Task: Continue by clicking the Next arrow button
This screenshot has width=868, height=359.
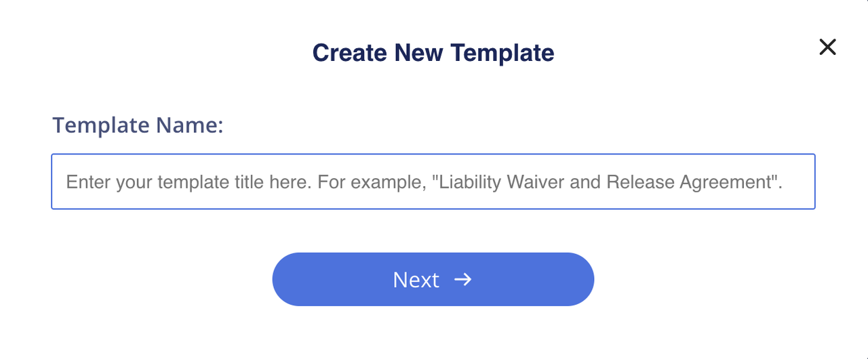Action: [433, 279]
